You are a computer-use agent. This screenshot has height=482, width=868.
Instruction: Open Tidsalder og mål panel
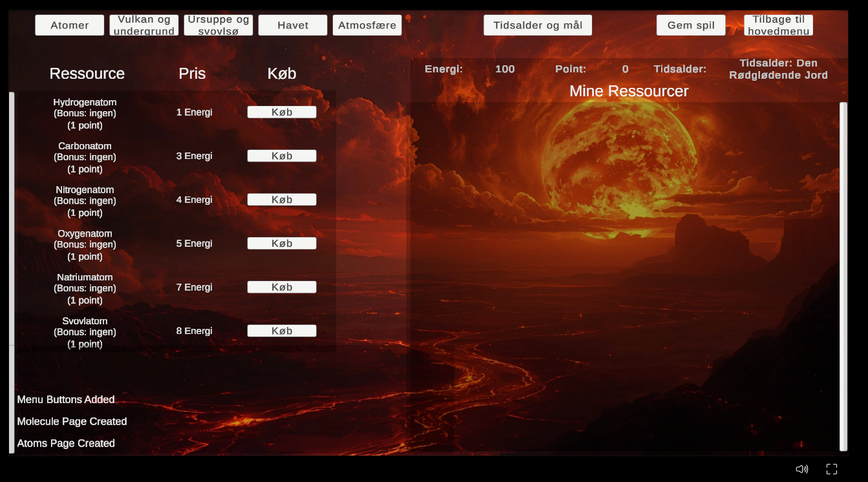tap(538, 25)
